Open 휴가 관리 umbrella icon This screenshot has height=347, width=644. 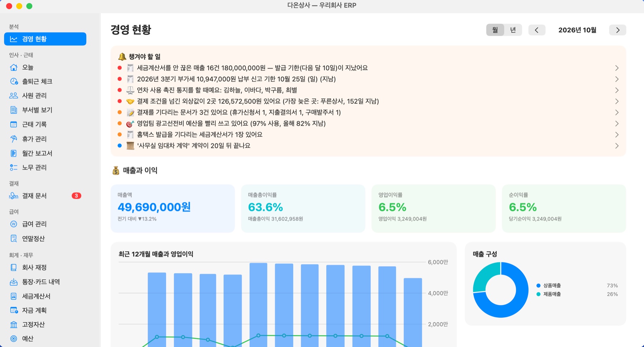14,139
